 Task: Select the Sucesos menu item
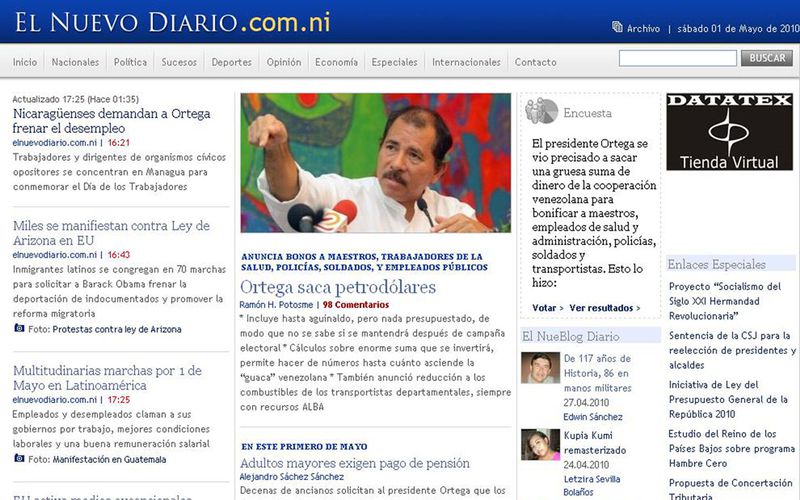click(x=179, y=62)
